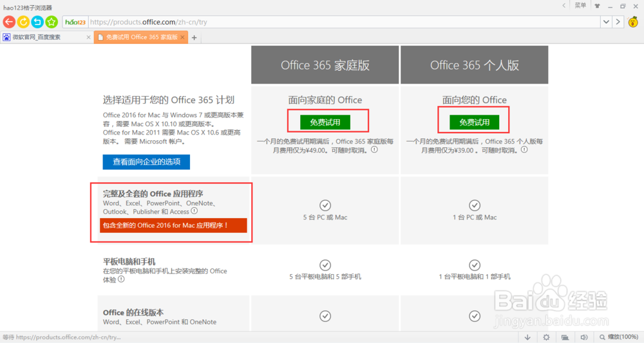Click the red back arrow button
Screen dimensions: 644x343
(x=9, y=22)
